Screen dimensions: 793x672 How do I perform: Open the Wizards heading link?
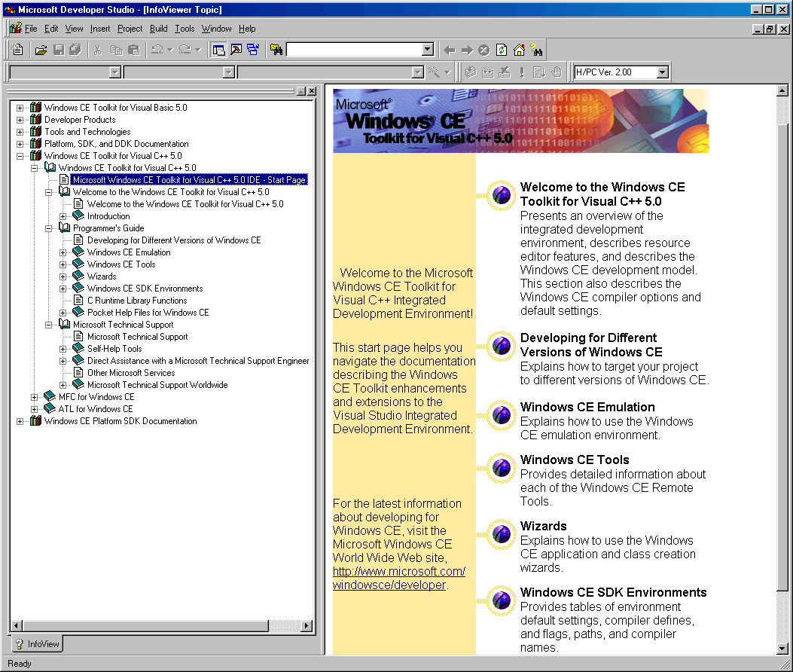tap(544, 527)
